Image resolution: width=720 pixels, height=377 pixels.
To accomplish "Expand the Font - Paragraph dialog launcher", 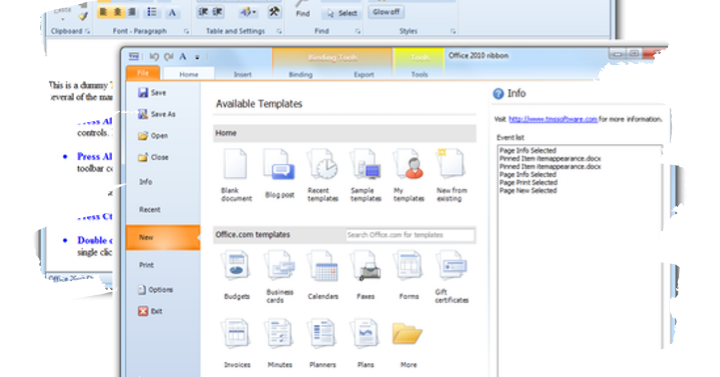I will [186, 31].
